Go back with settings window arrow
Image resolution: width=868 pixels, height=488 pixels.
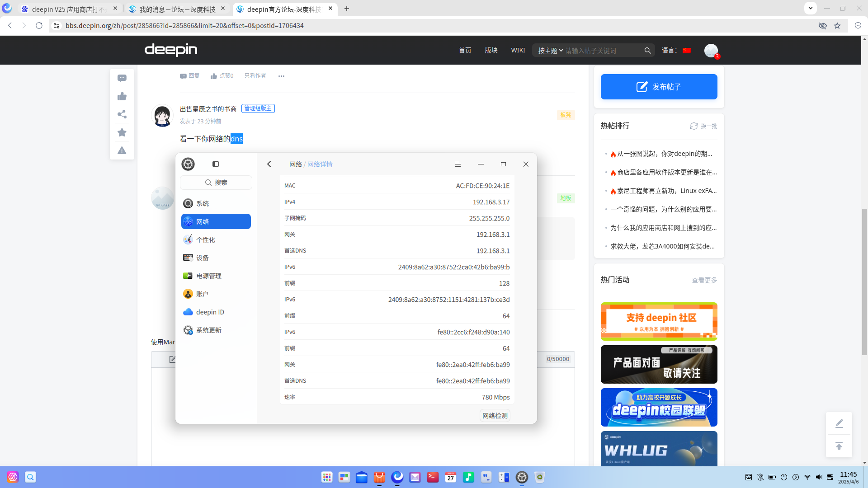(x=269, y=164)
